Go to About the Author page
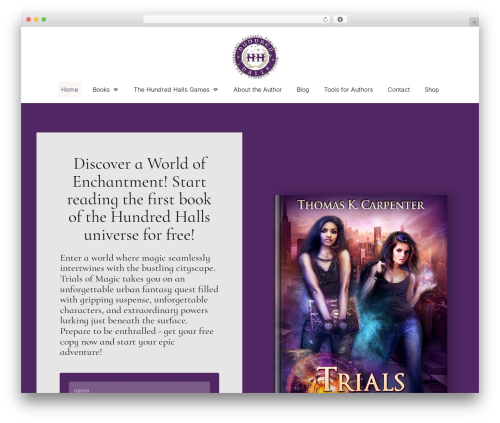The height and width of the screenshot is (423, 500). 257,90
